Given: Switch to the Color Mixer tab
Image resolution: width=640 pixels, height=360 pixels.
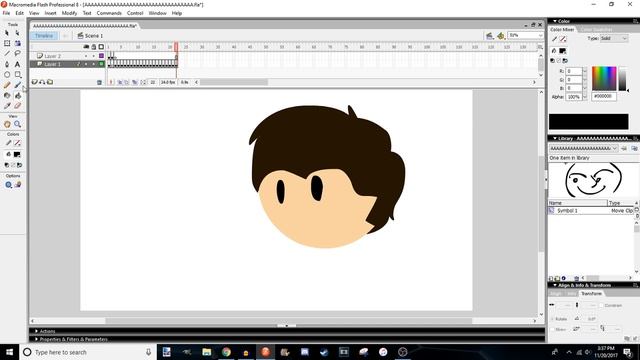Looking at the screenshot, I should click(562, 29).
